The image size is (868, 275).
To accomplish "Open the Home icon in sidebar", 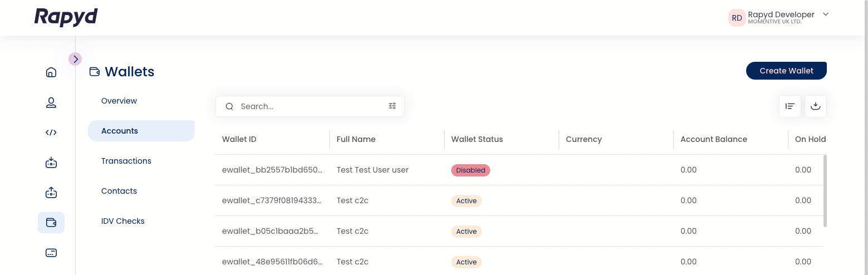I will (51, 72).
